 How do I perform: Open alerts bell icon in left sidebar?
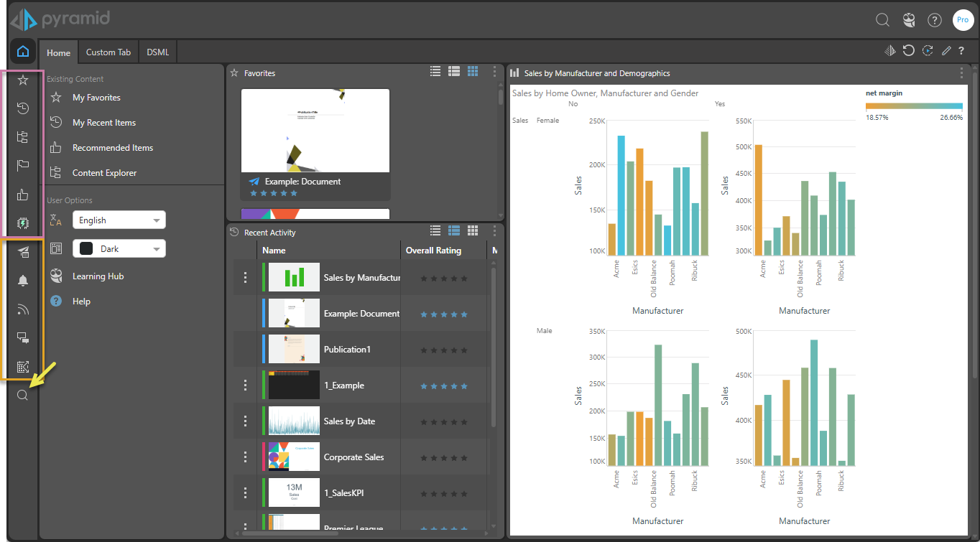click(23, 281)
